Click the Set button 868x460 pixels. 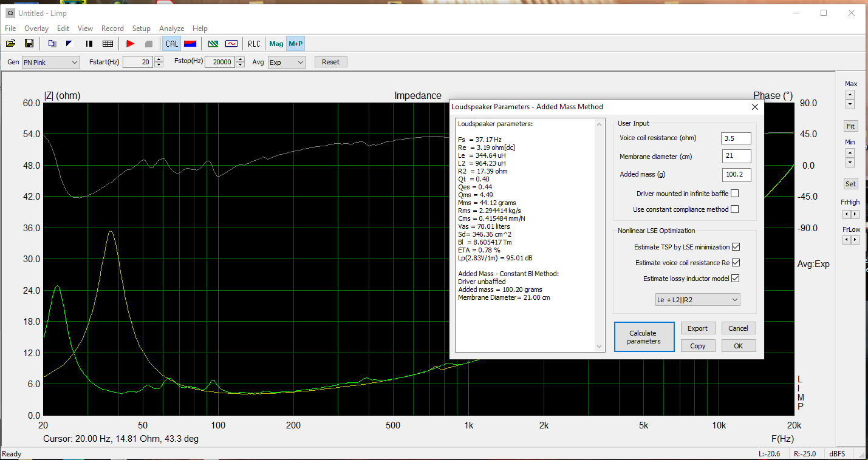pos(850,184)
